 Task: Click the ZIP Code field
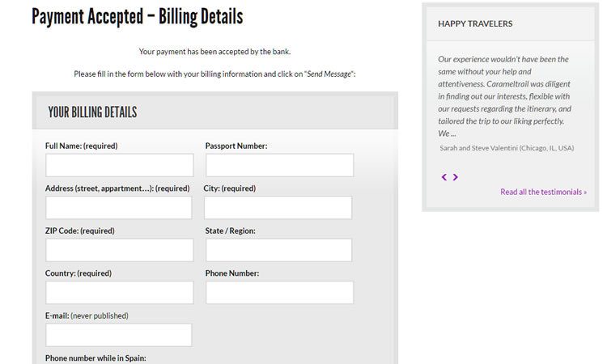[x=120, y=250]
